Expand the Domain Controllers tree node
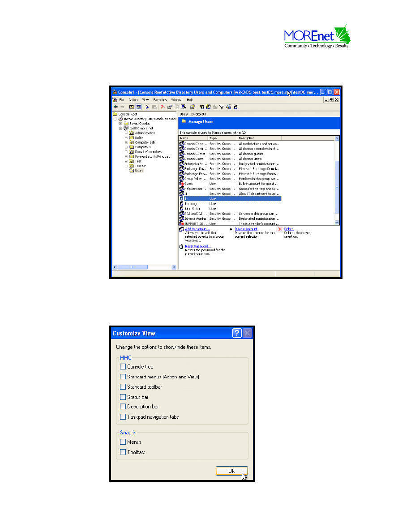The height and width of the screenshot is (532, 411). 126,152
